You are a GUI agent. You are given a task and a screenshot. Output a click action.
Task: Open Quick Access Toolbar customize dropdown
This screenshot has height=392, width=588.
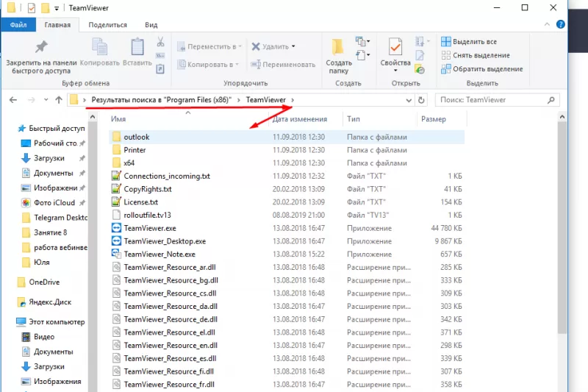[x=57, y=8]
